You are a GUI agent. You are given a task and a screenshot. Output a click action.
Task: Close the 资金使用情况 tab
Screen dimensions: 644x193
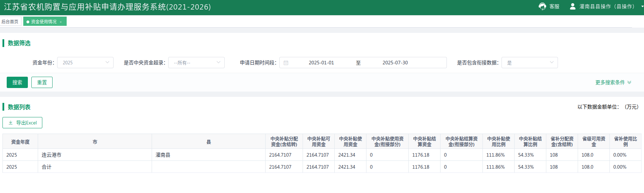[x=61, y=22]
